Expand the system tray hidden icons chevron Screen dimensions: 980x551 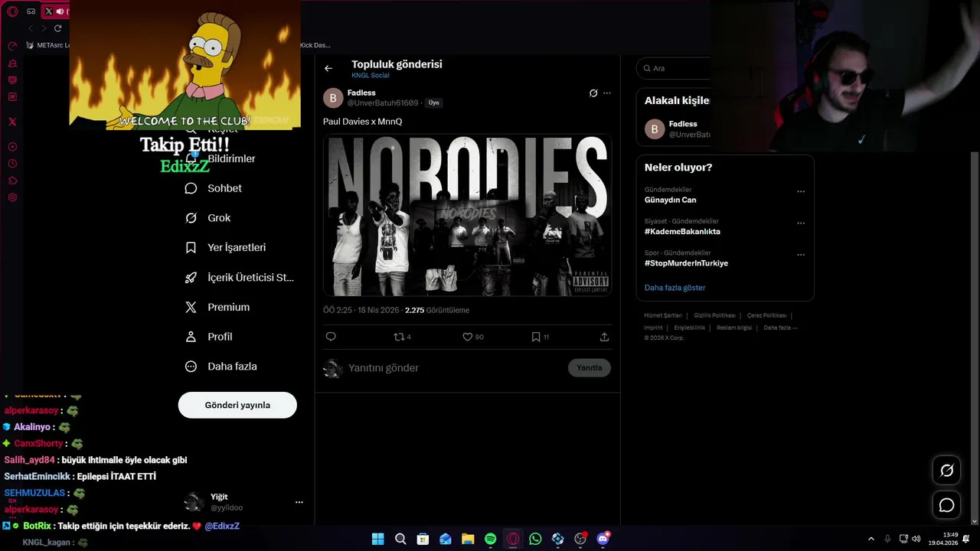point(871,539)
